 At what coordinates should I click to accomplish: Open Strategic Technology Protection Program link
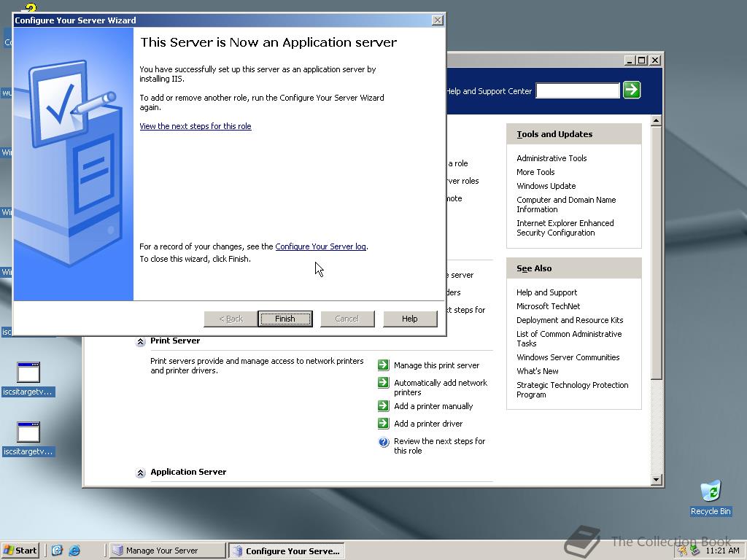coord(572,389)
